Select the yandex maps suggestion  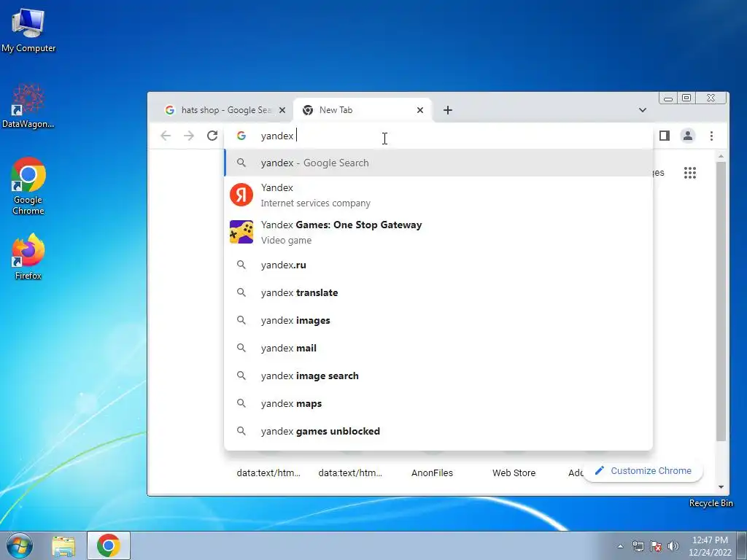[x=438, y=403]
